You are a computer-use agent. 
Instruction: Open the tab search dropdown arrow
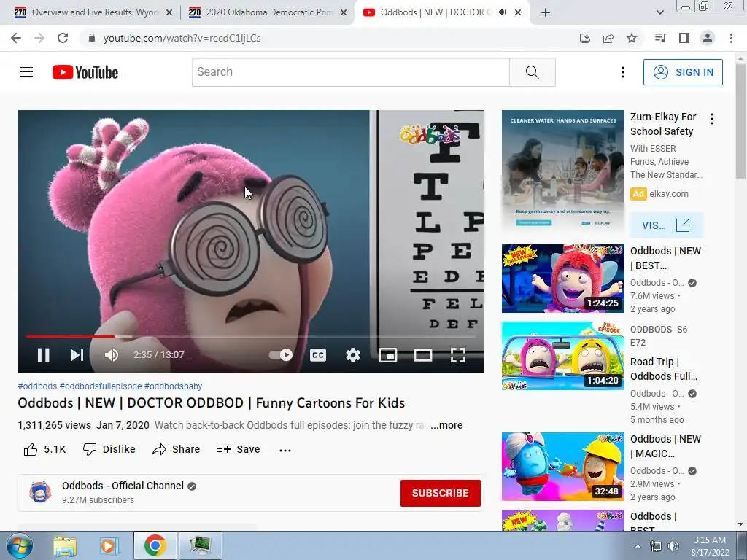coord(659,13)
